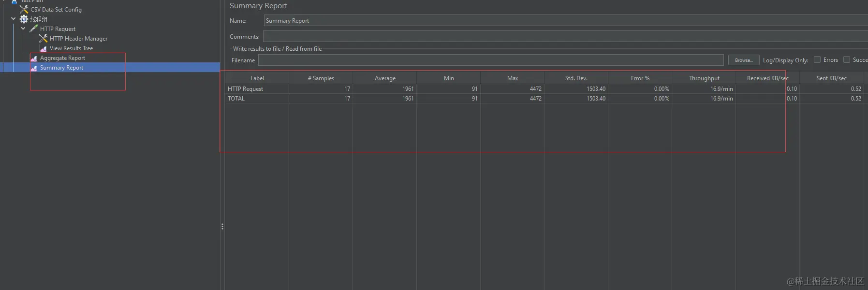868x290 pixels.
Task: Select HTTP Request in the tree
Action: pos(58,29)
